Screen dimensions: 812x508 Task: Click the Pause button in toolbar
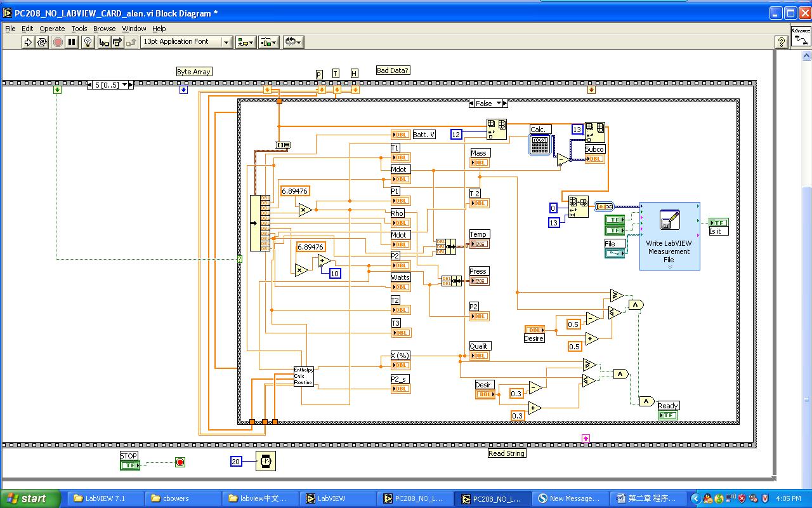72,42
